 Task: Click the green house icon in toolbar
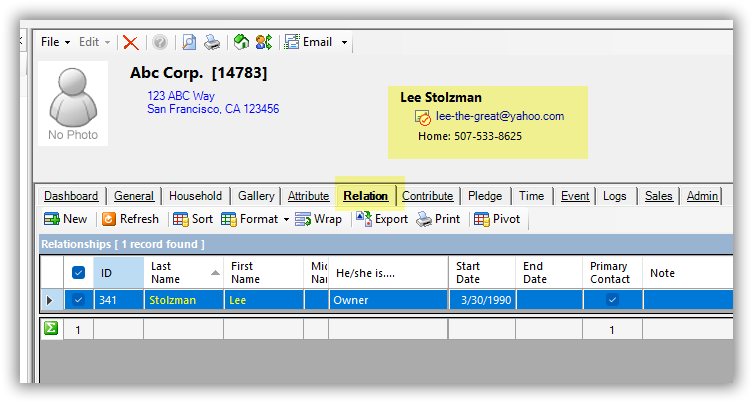(x=241, y=42)
